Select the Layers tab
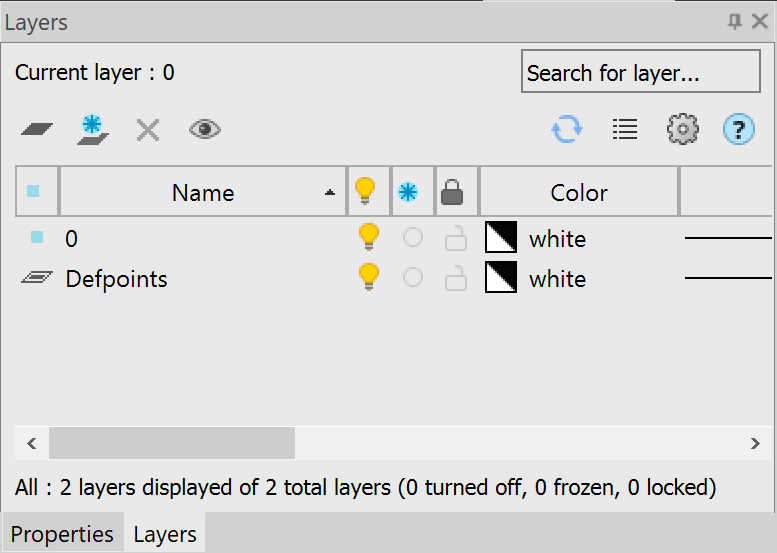 click(x=165, y=534)
